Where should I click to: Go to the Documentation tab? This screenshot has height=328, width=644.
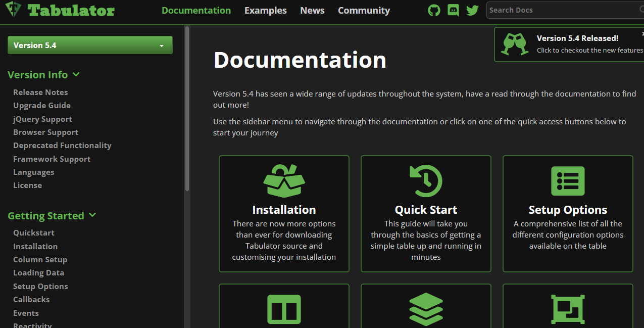point(196,10)
